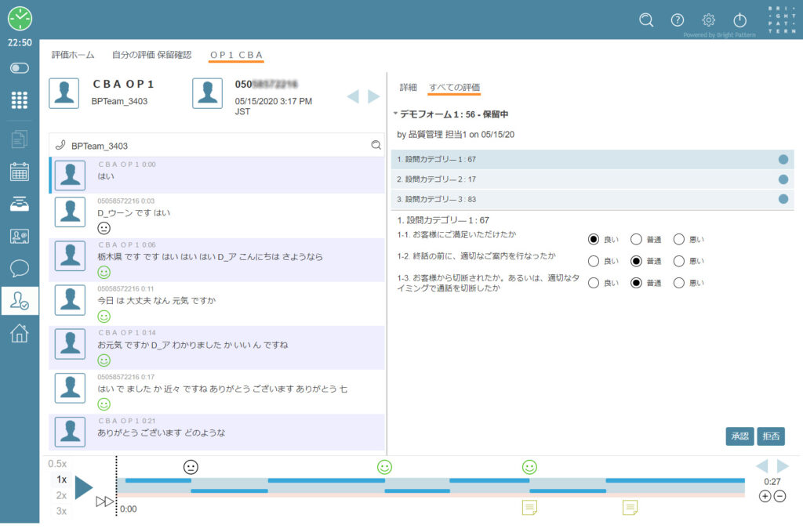Switch to 自分の評価 保留確認 tab

pyautogui.click(x=151, y=55)
